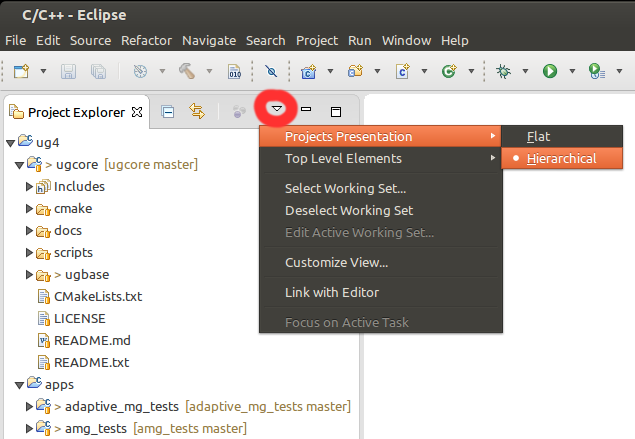Open the Project menu

pyautogui.click(x=317, y=40)
